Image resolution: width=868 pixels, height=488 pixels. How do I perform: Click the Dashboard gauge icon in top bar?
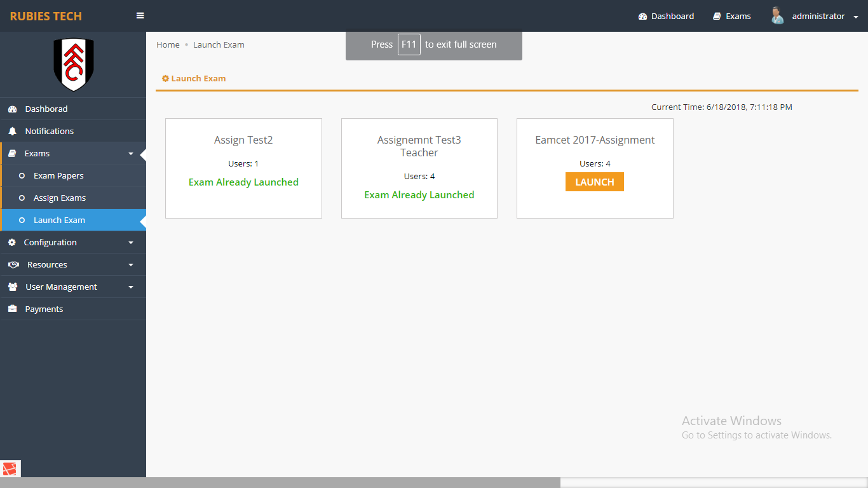tap(642, 17)
